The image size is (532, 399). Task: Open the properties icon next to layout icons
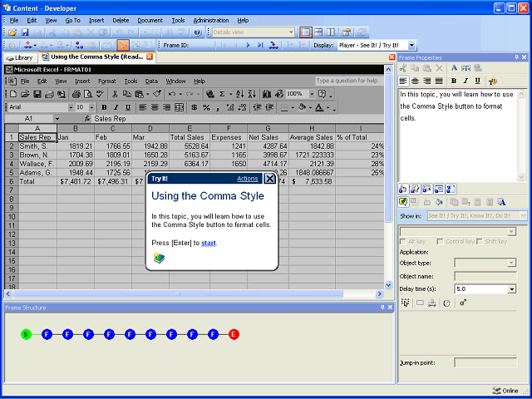346,32
